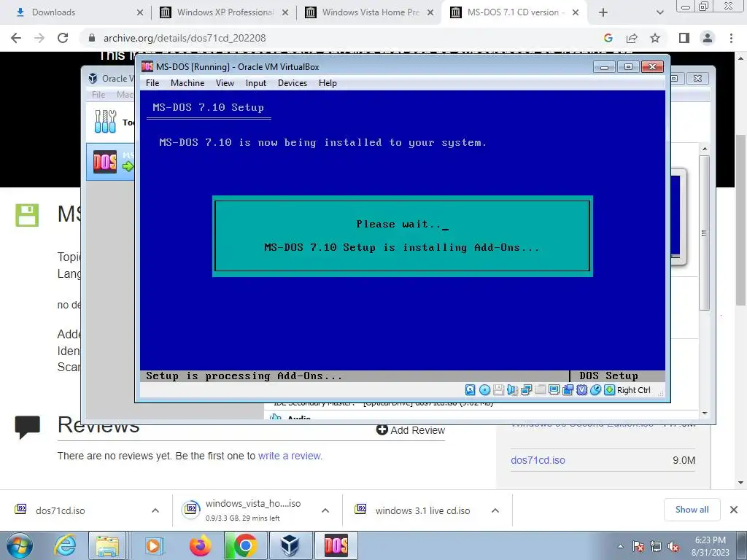
Task: Close the Downloads tab
Action: pos(139,12)
